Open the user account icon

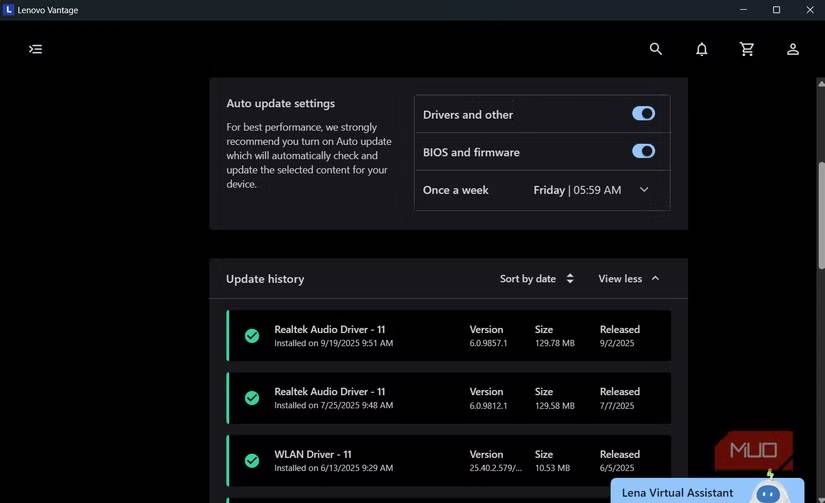pos(792,49)
